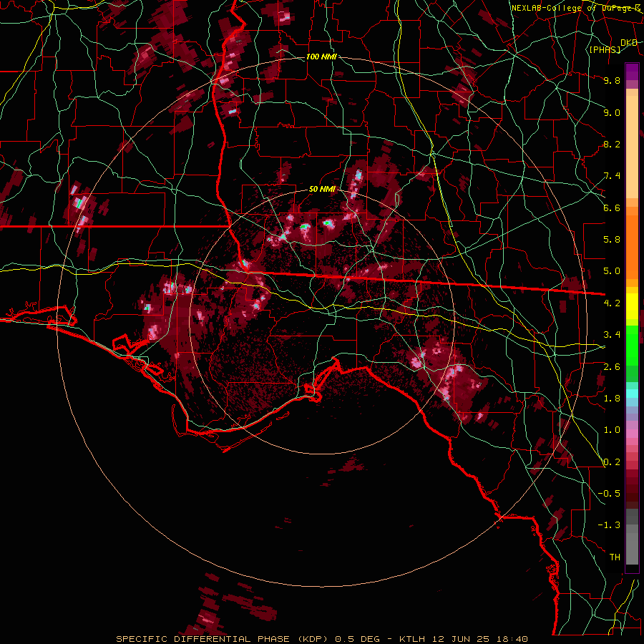644x644 pixels.
Task: Click the dark purple top segment of color bar
Action: click(x=632, y=72)
